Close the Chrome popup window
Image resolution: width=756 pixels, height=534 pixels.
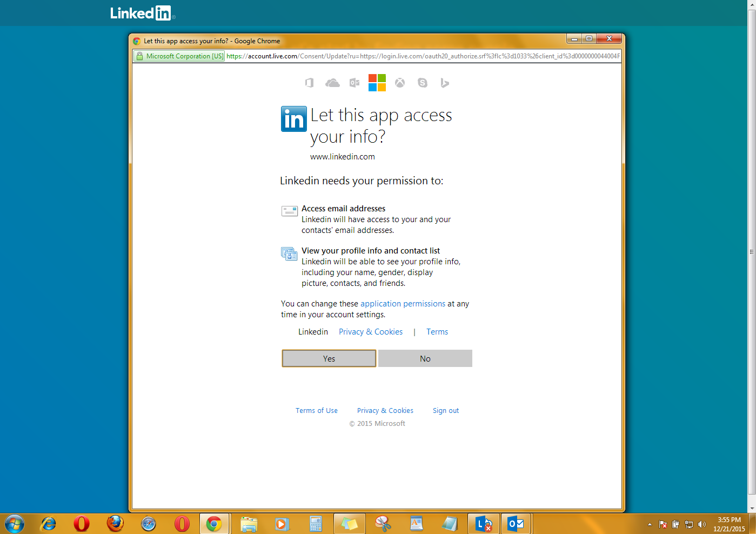click(610, 39)
